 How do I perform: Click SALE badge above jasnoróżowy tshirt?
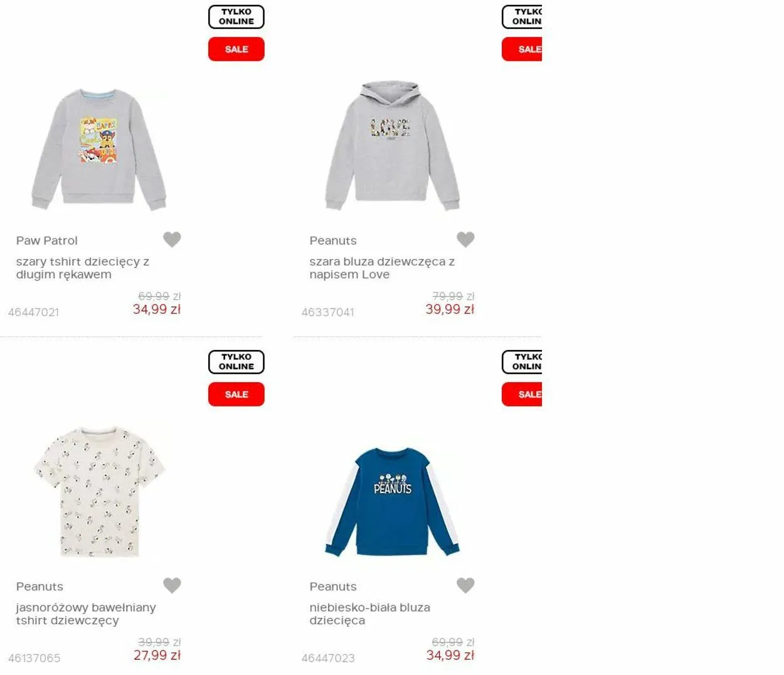(x=236, y=395)
